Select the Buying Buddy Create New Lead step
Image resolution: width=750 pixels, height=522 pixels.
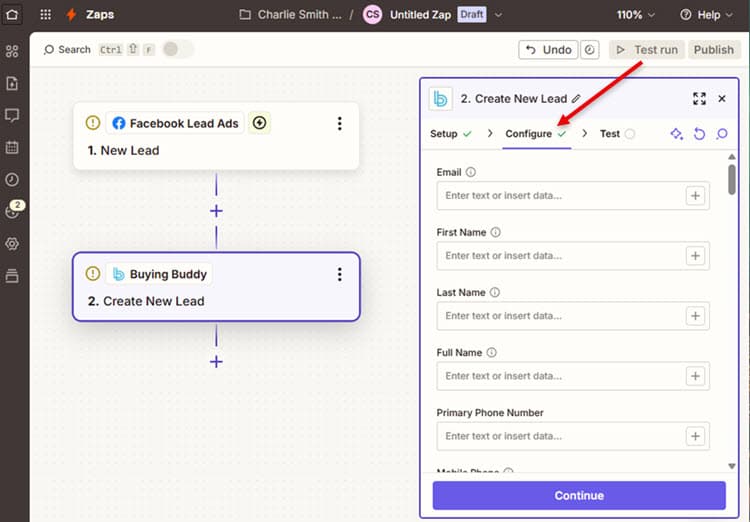click(x=216, y=287)
